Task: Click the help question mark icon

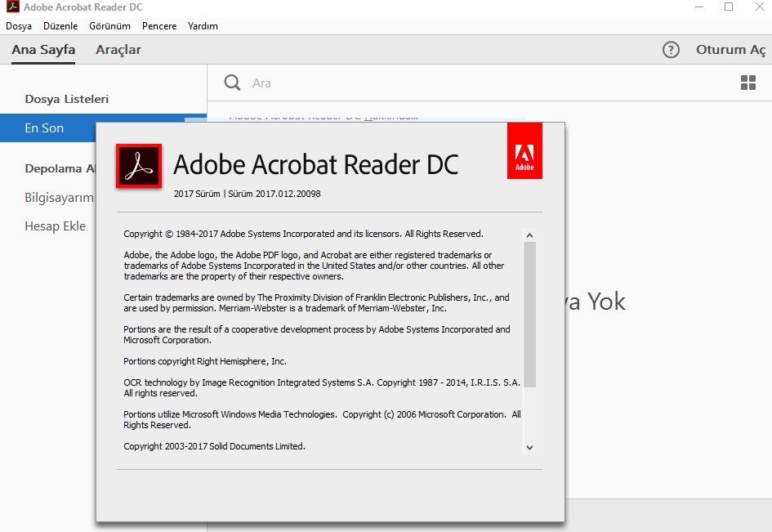Action: click(x=671, y=50)
